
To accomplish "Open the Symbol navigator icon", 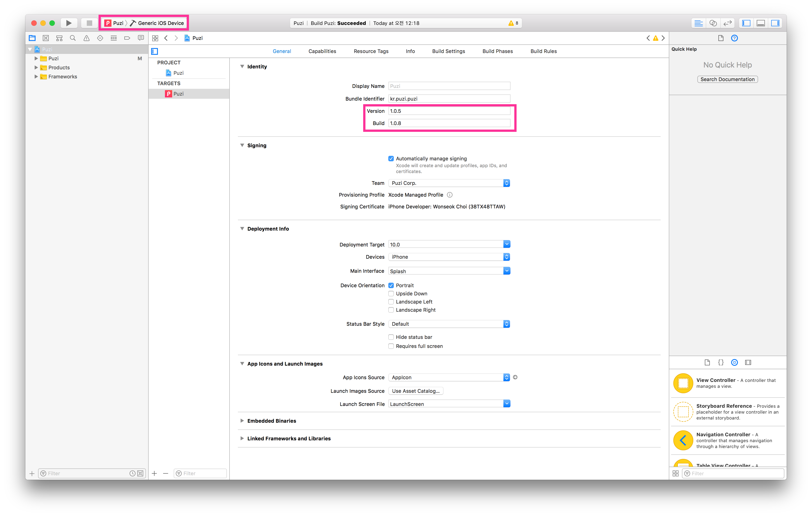I will [59, 38].
